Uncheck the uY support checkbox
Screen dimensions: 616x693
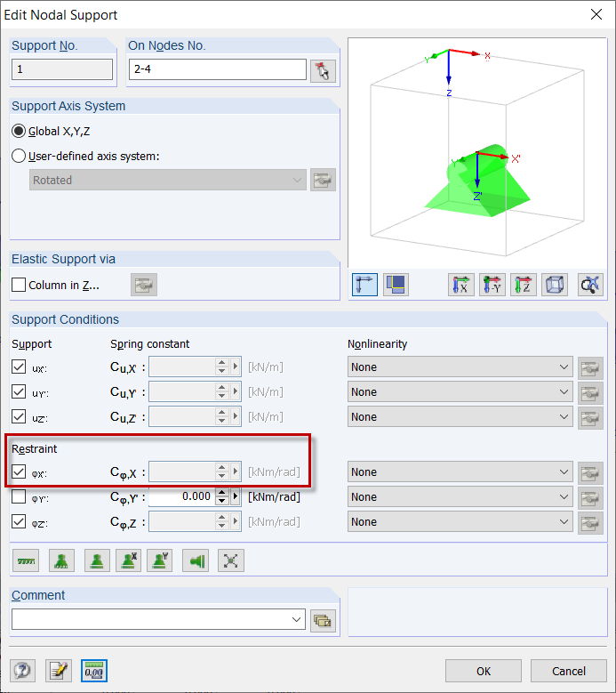click(x=19, y=391)
